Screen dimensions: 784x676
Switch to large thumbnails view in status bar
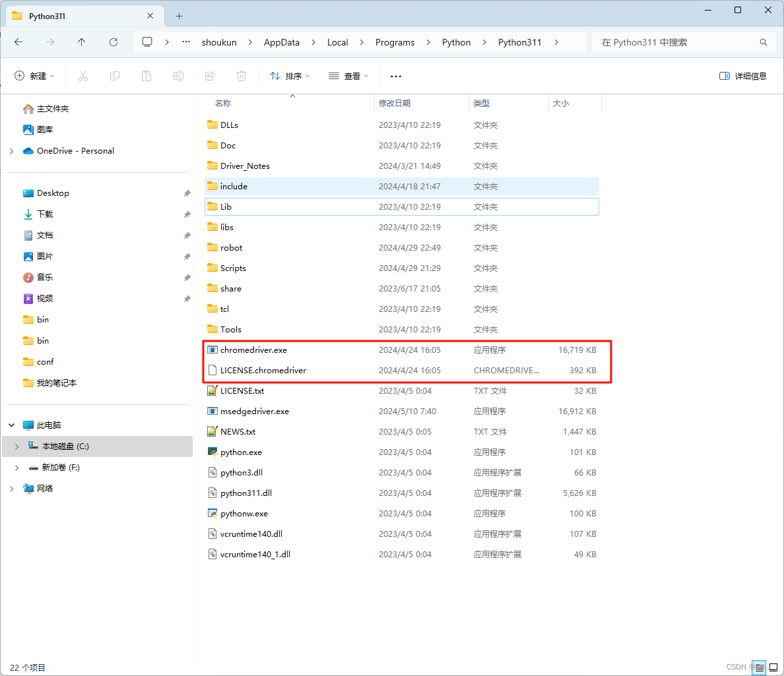[773, 667]
